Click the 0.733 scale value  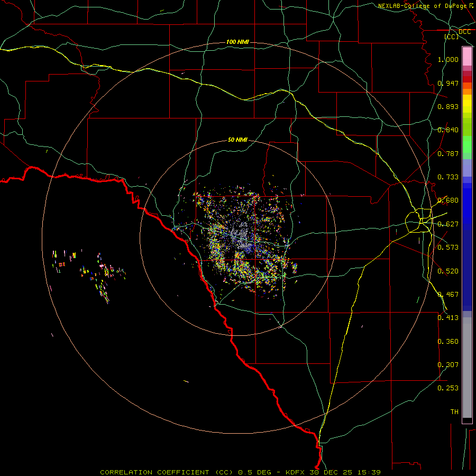pos(448,177)
